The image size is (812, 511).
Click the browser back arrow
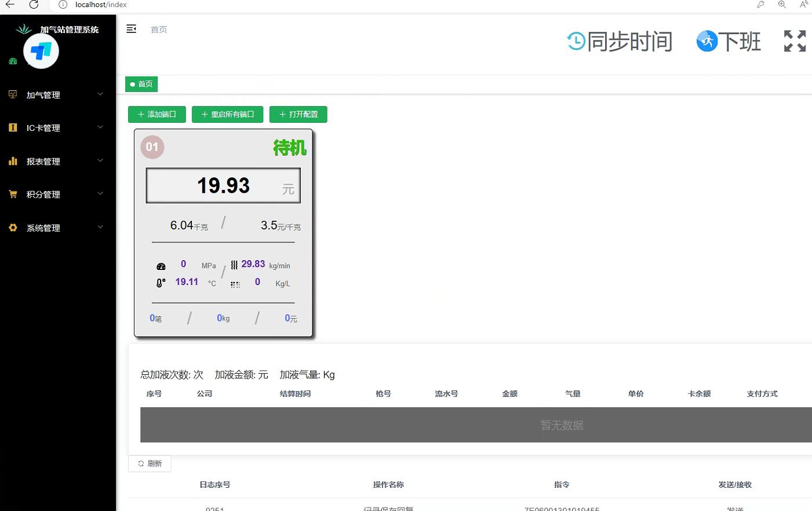coord(10,5)
